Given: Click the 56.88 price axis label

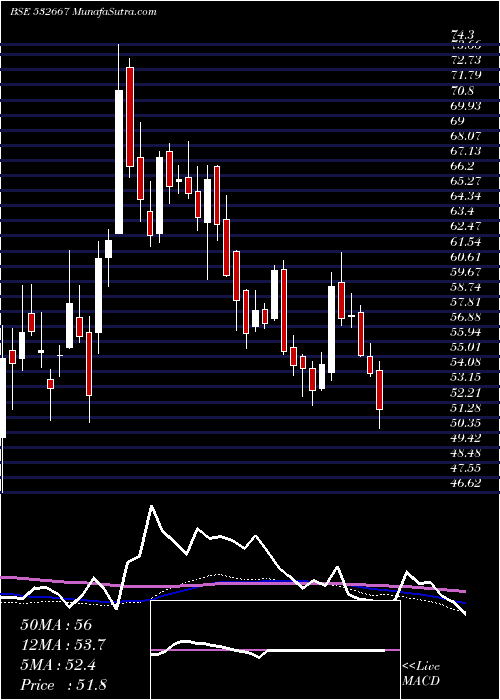Looking at the screenshot, I should click(x=466, y=317).
